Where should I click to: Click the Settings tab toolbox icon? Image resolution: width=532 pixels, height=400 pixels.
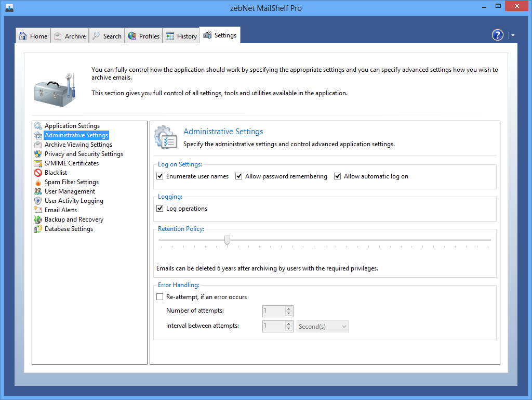[x=207, y=35]
